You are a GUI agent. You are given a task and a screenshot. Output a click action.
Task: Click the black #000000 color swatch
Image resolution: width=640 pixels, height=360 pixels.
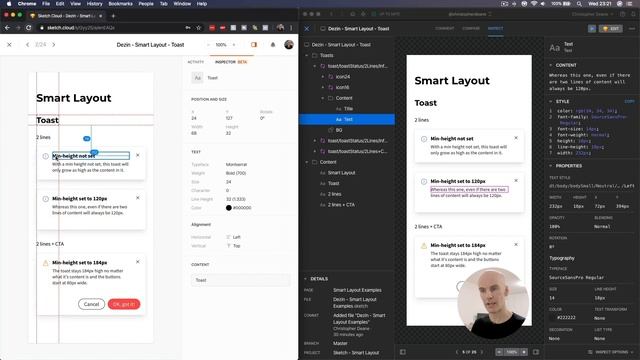point(229,208)
